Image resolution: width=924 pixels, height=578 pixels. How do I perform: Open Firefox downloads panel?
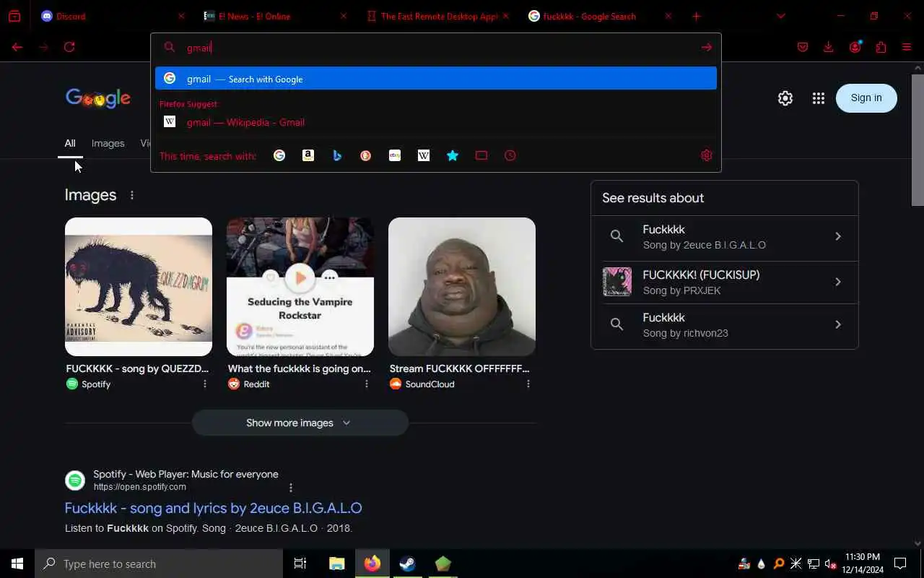(x=829, y=47)
